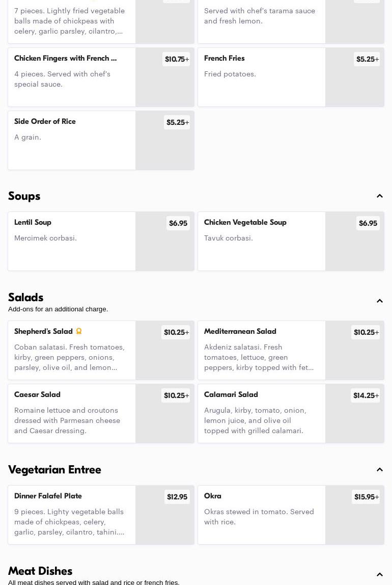Open the French Fries menu item
The image size is (392, 585).
[x=291, y=77]
